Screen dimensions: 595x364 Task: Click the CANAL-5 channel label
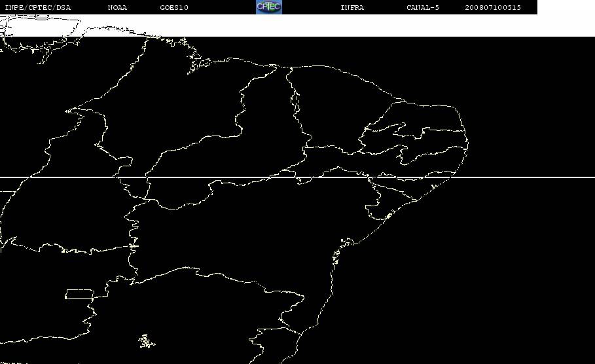[423, 7]
